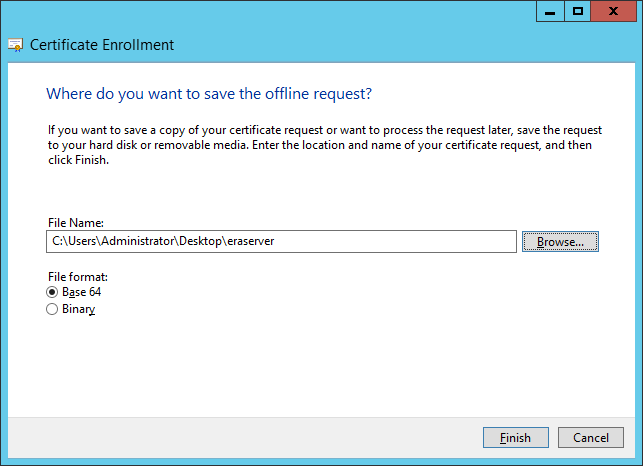This screenshot has width=643, height=466.
Task: Click the 'Base 64' option label text
Action: [81, 292]
